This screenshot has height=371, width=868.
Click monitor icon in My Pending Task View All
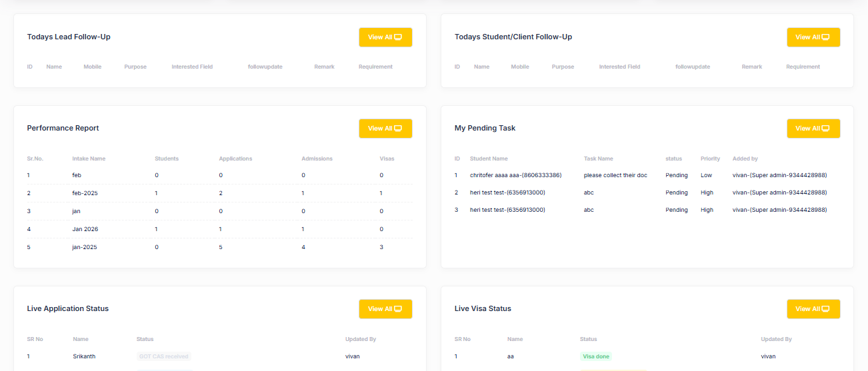pyautogui.click(x=825, y=129)
